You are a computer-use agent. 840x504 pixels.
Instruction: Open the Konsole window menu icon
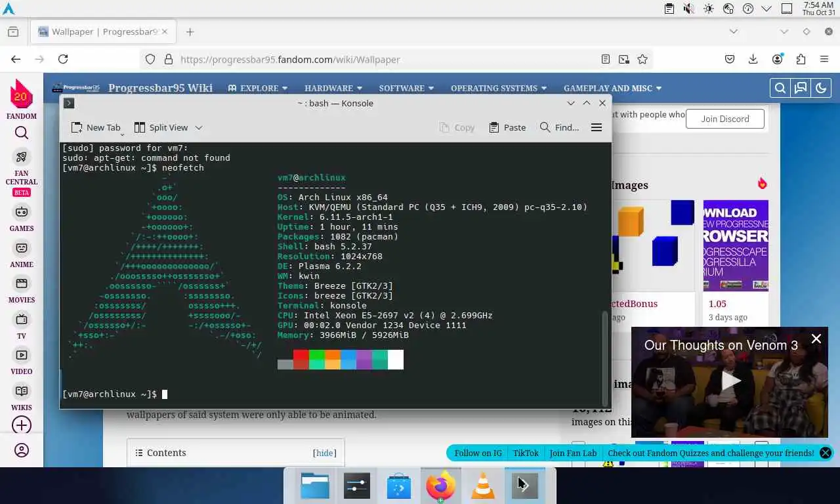69,103
